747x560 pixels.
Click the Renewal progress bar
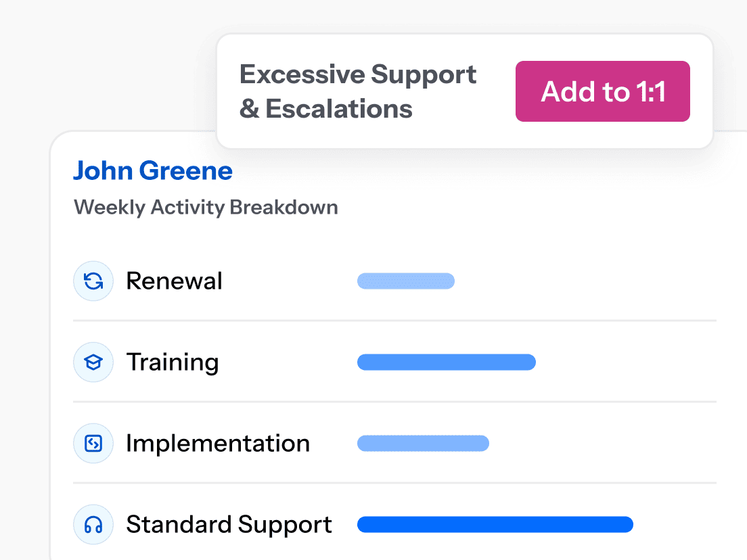406,281
